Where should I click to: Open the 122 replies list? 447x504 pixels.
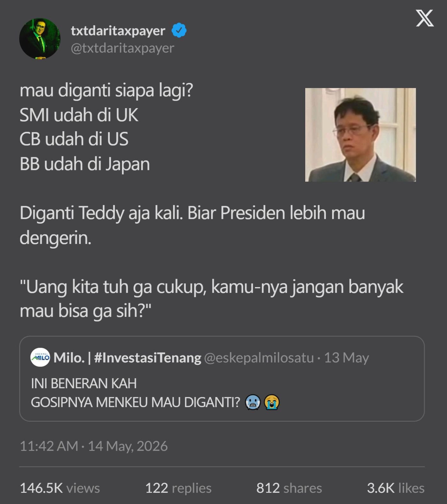coord(178,488)
